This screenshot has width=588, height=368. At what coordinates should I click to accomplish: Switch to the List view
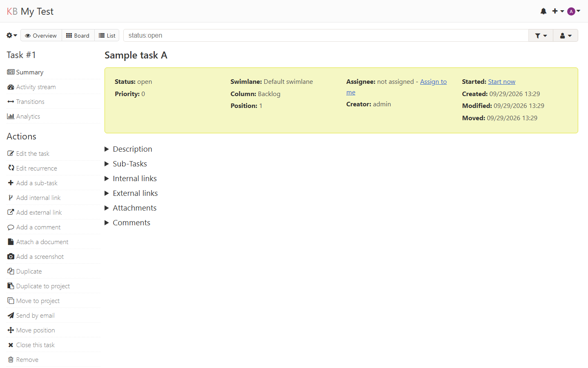(107, 36)
